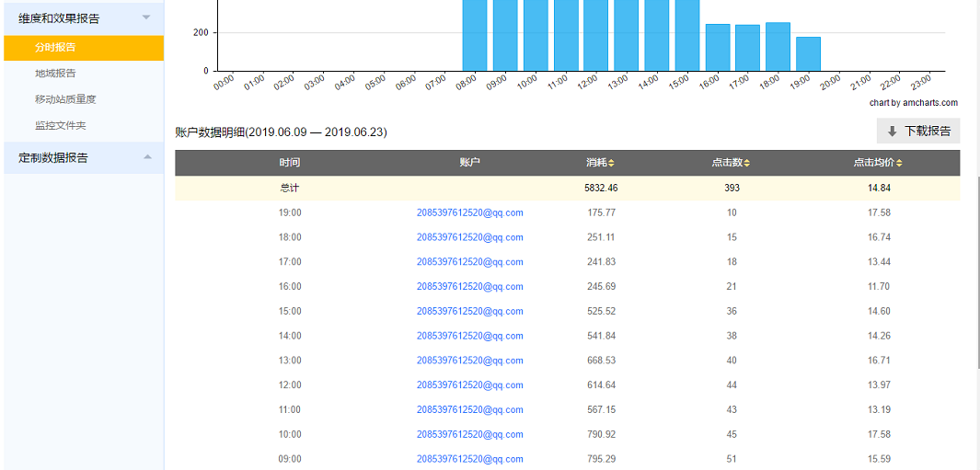Sort by 点击均价 using its sort arrows
The width and height of the screenshot is (980, 470).
[x=899, y=163]
